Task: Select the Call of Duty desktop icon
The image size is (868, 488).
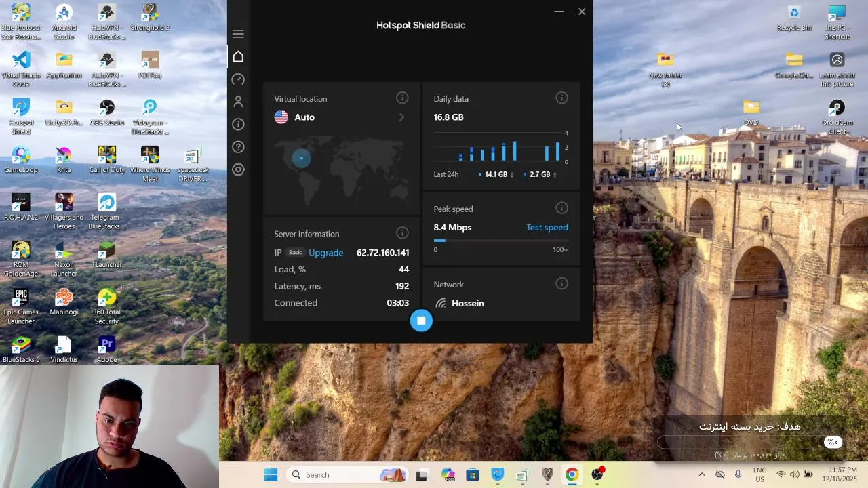Action: pos(107,161)
